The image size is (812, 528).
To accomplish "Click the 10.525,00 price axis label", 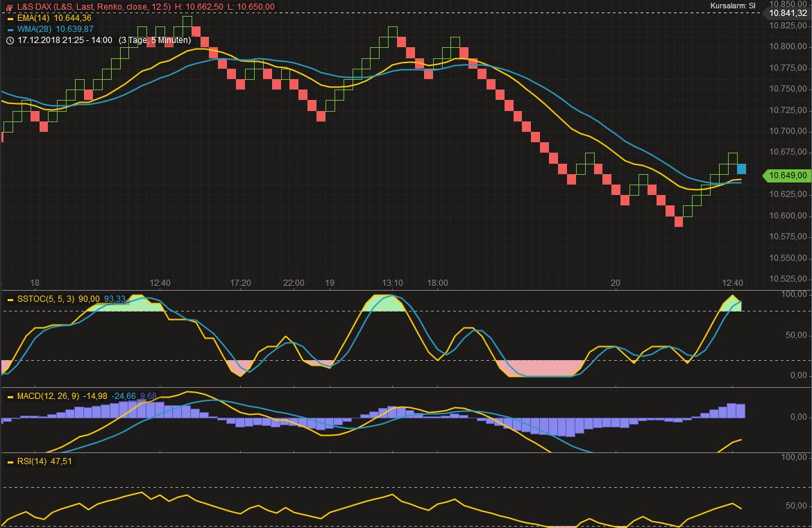I will pos(788,279).
